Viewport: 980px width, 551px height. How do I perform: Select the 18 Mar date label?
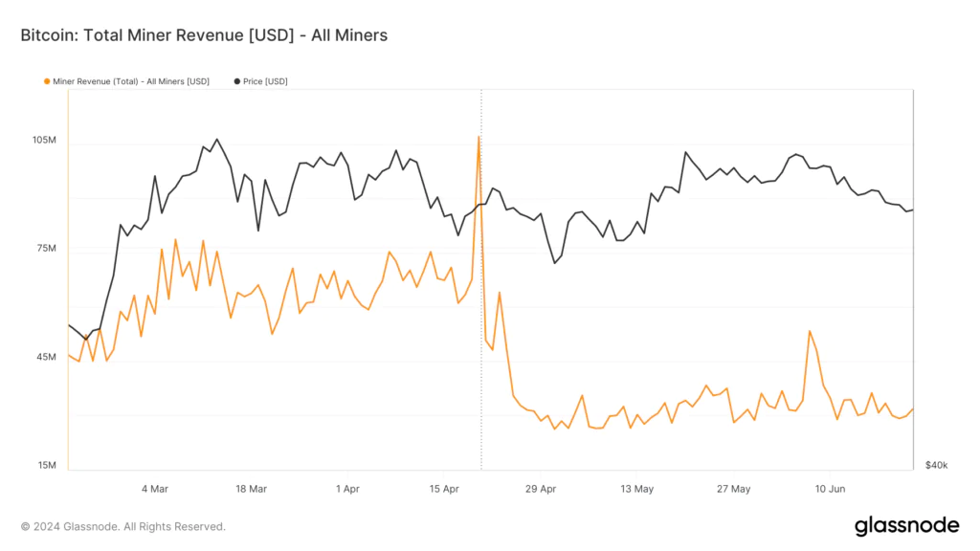[251, 489]
